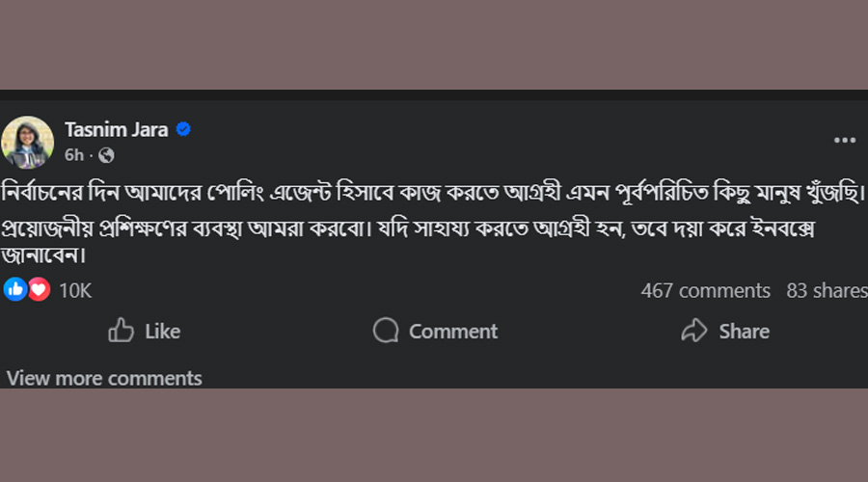Image resolution: width=868 pixels, height=482 pixels.
Task: Click Tasnim Jara's profile picture
Action: click(x=28, y=142)
